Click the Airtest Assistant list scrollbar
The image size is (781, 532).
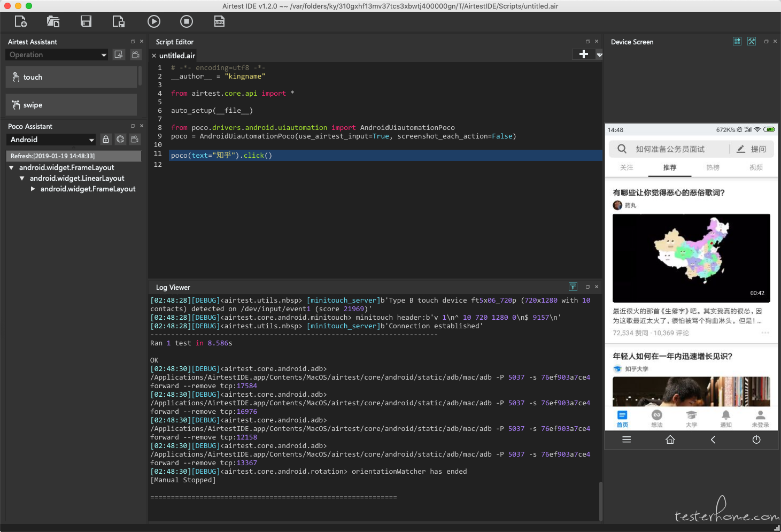coord(140,76)
